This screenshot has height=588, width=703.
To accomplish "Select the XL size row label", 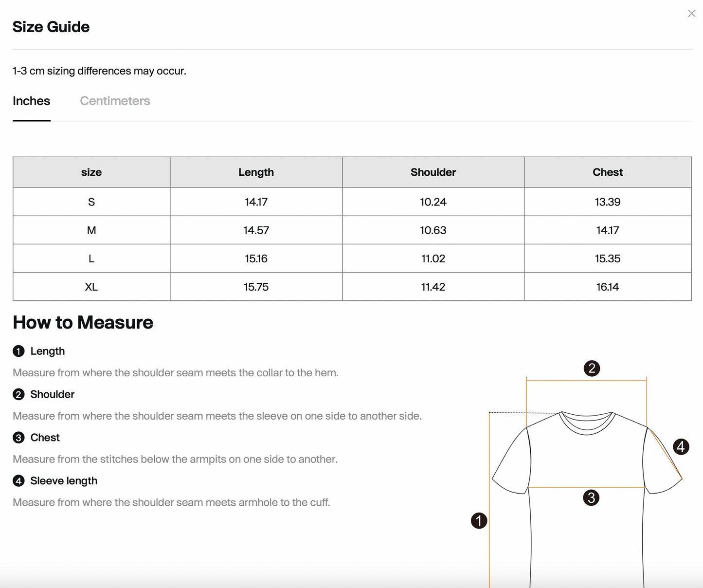I will tap(91, 287).
